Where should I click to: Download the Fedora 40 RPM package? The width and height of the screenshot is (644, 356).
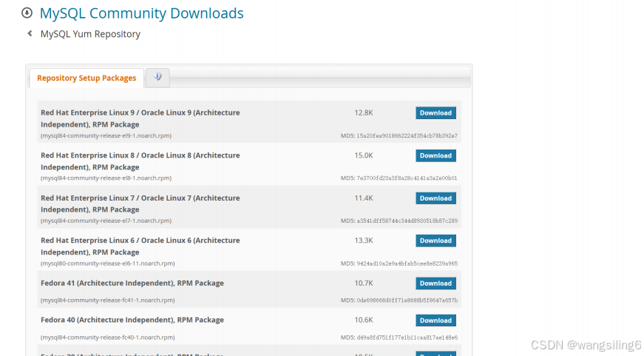(x=435, y=320)
